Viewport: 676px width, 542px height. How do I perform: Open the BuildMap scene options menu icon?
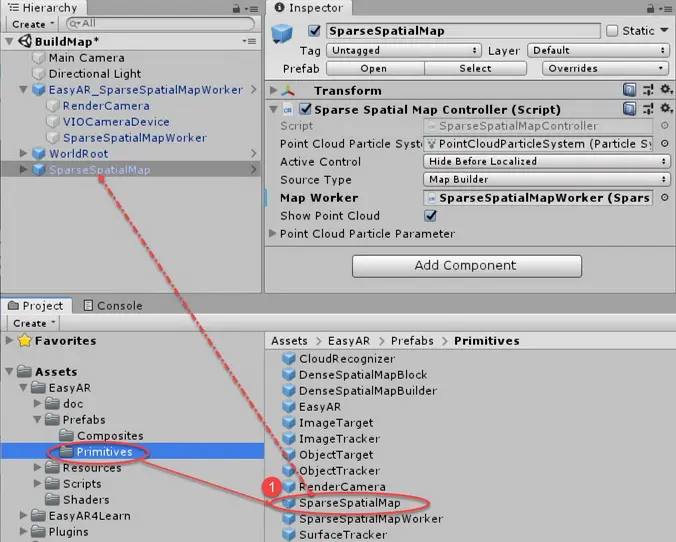(x=249, y=41)
